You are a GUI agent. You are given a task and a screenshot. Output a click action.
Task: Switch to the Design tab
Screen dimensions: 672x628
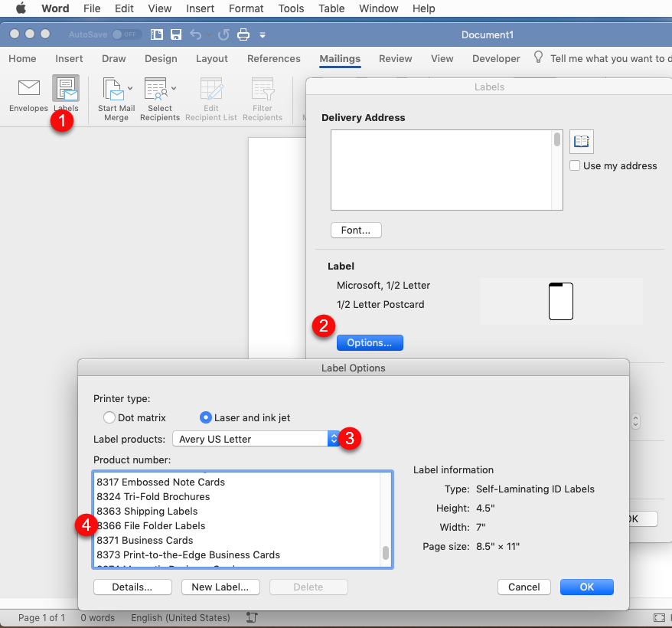161,58
